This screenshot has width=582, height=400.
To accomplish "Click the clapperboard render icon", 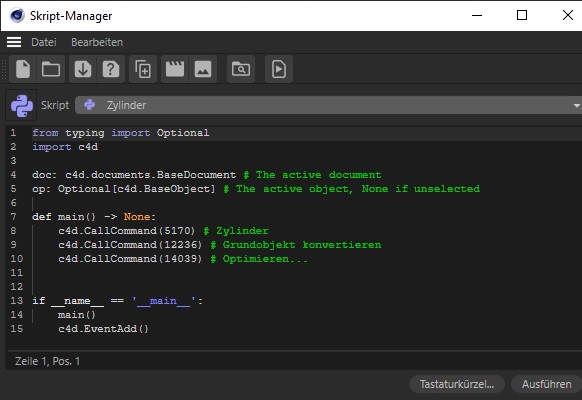I will click(x=175, y=69).
